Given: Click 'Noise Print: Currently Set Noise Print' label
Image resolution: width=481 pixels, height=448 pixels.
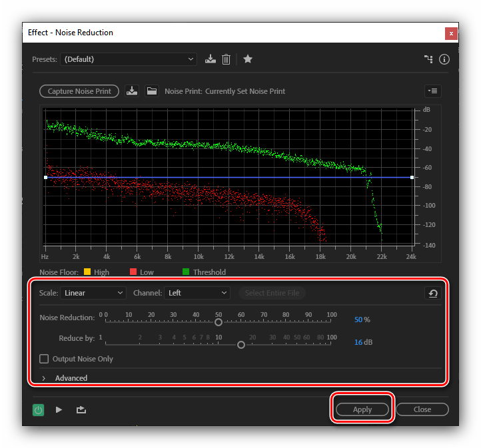Looking at the screenshot, I should point(225,91).
